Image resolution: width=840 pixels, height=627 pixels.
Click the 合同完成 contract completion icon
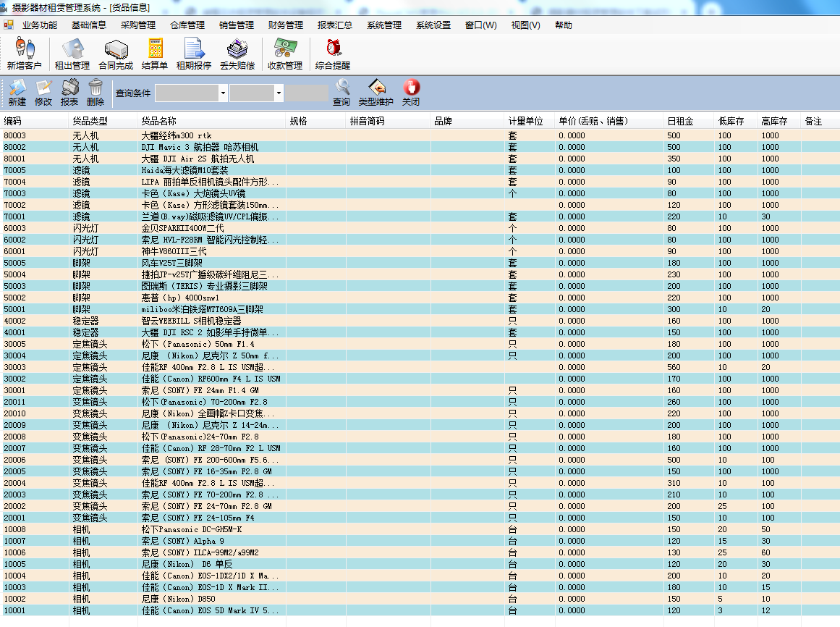tap(116, 54)
